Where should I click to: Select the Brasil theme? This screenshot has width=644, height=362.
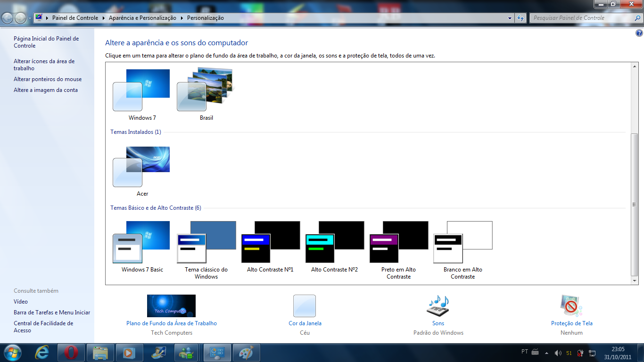[206, 95]
